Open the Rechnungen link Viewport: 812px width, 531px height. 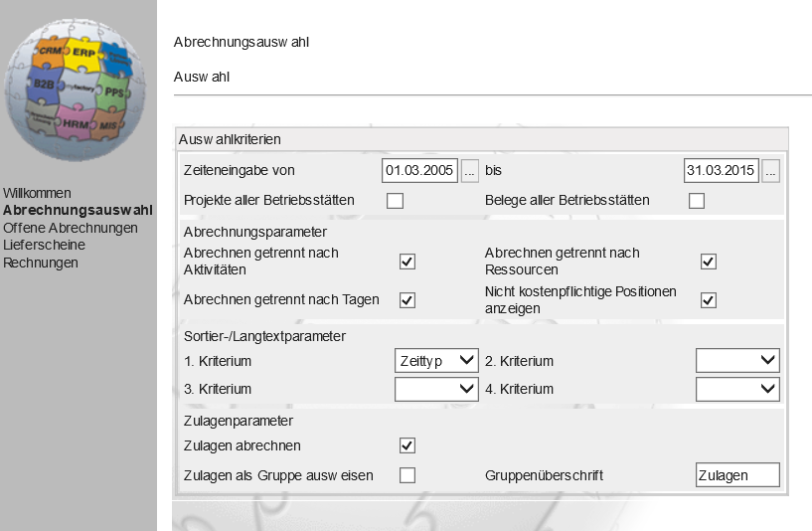click(x=41, y=263)
